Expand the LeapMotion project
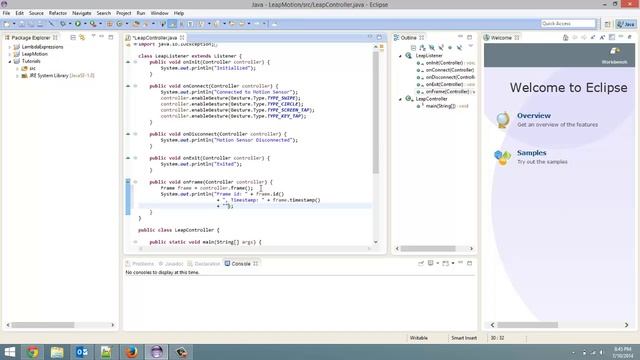 (x=10, y=54)
